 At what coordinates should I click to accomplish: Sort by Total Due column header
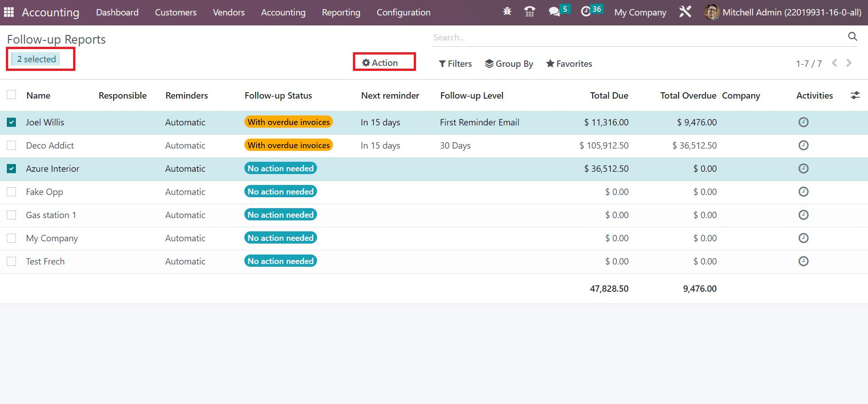point(609,95)
